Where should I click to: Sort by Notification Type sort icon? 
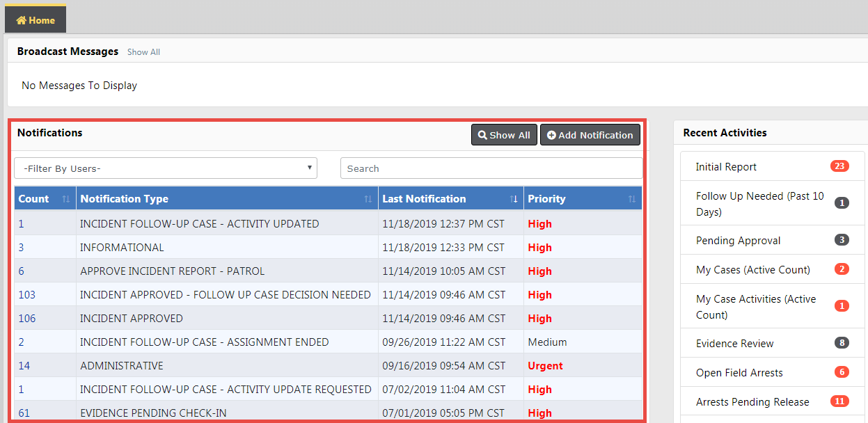tap(368, 199)
